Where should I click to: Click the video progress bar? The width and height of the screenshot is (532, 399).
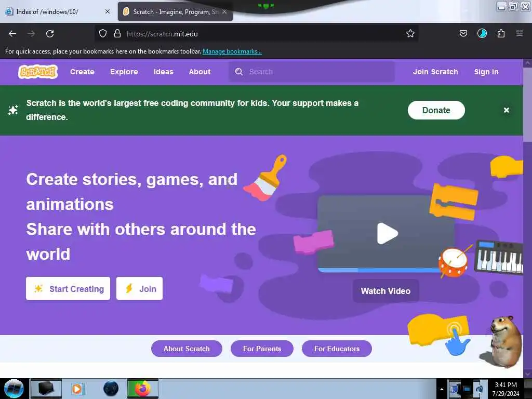[x=380, y=270]
